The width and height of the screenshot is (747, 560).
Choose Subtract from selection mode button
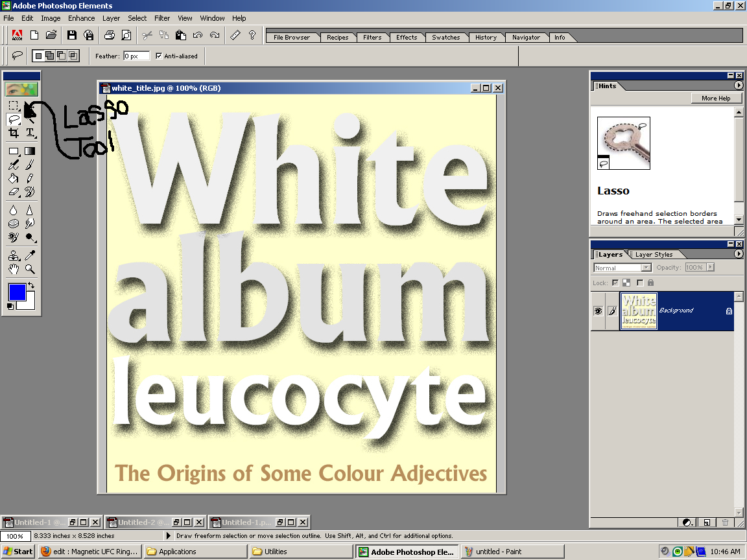(62, 56)
